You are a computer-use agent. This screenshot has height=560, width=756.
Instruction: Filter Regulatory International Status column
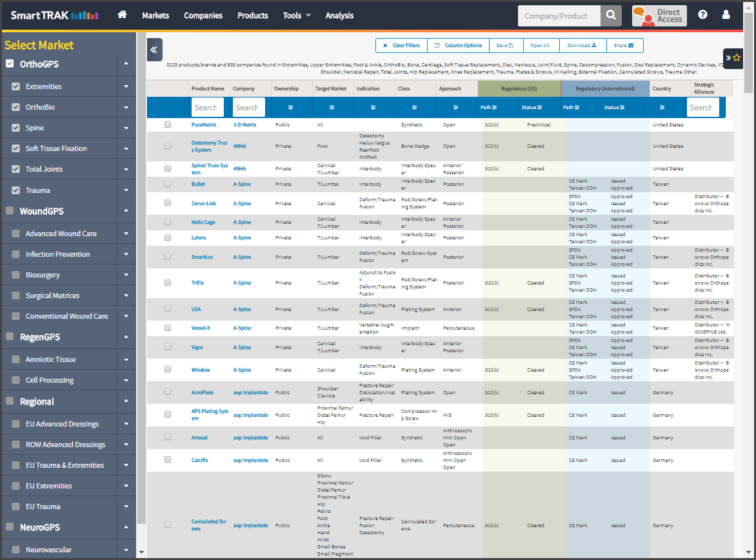point(614,108)
